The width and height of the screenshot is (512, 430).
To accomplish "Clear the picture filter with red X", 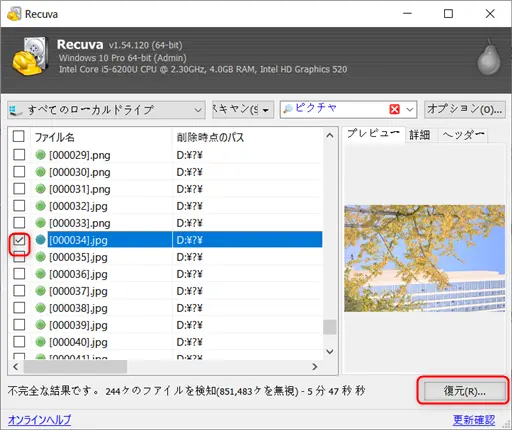I will pos(394,109).
